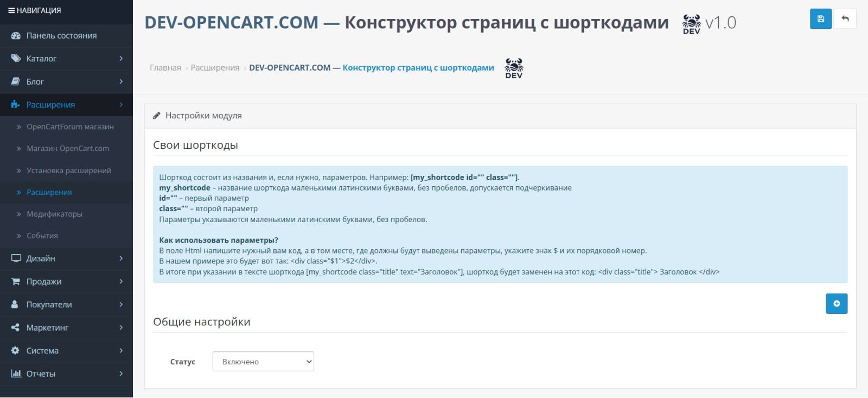Click the DEV crab logo in page title

coord(691,24)
